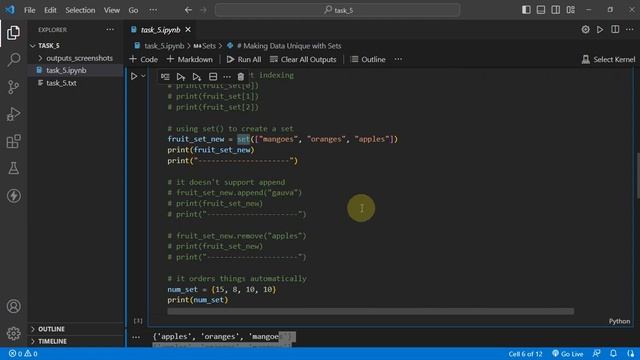Split the editor to the right
This screenshot has height=360, width=640.
[x=615, y=29]
